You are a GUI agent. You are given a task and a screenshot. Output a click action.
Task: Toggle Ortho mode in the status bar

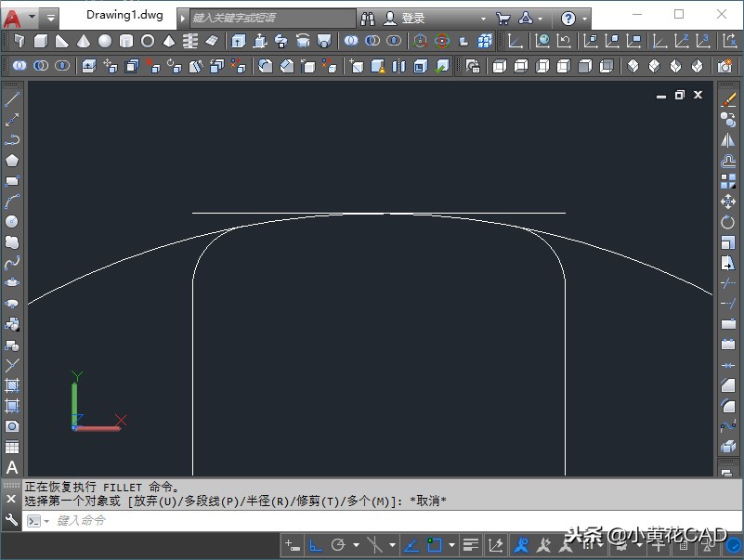point(313,545)
